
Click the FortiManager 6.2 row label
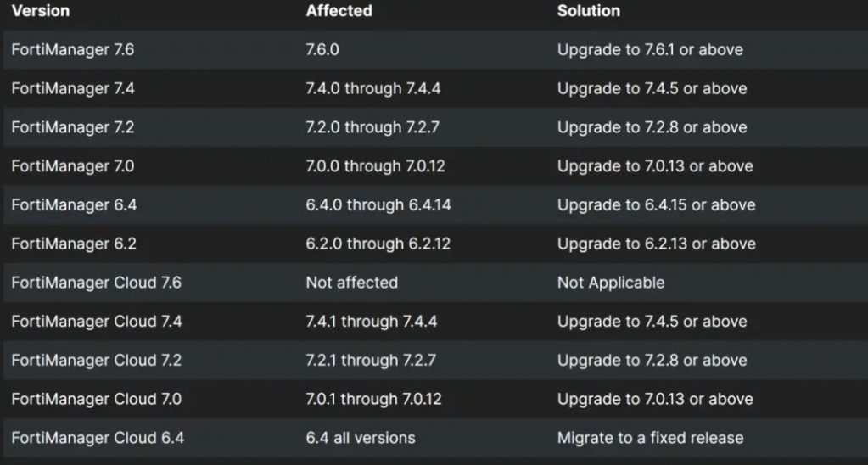73,244
